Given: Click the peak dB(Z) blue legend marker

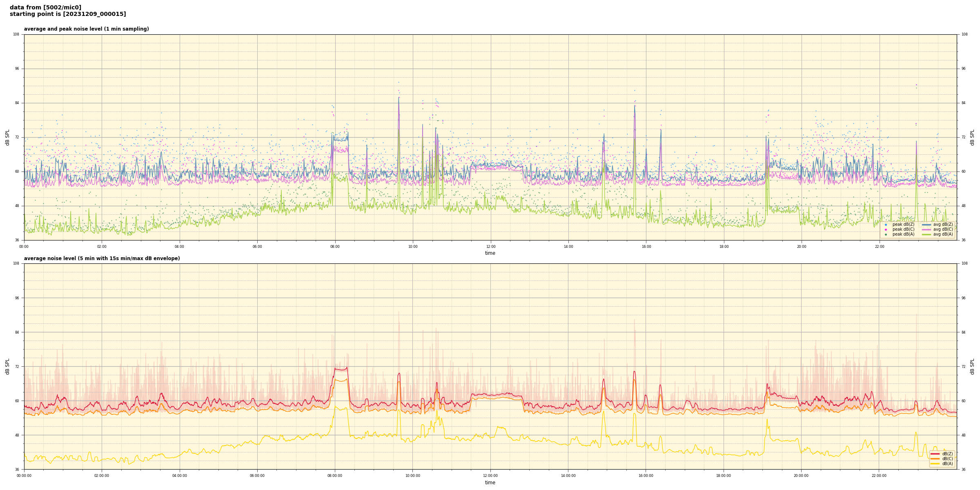Looking at the screenshot, I should (x=886, y=225).
